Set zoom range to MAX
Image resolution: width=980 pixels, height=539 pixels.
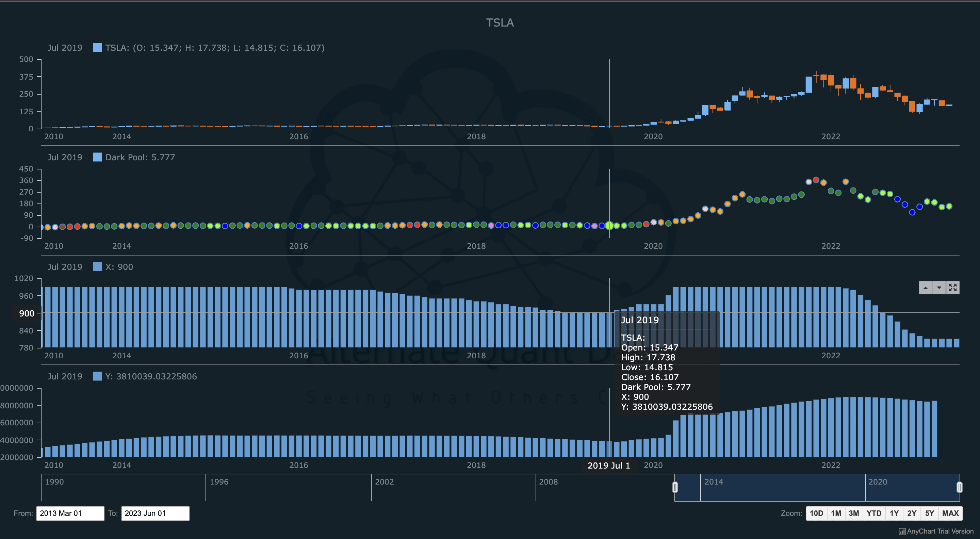950,513
